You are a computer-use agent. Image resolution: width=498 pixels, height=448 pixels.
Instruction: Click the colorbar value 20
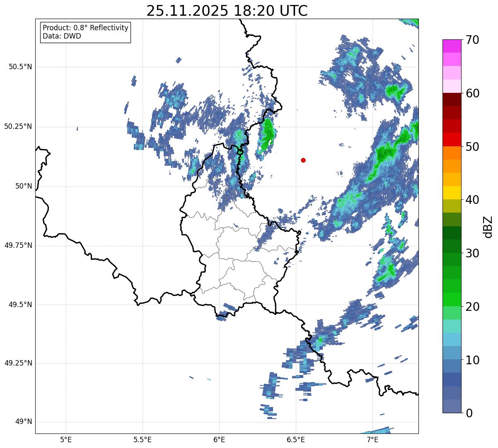(472, 307)
